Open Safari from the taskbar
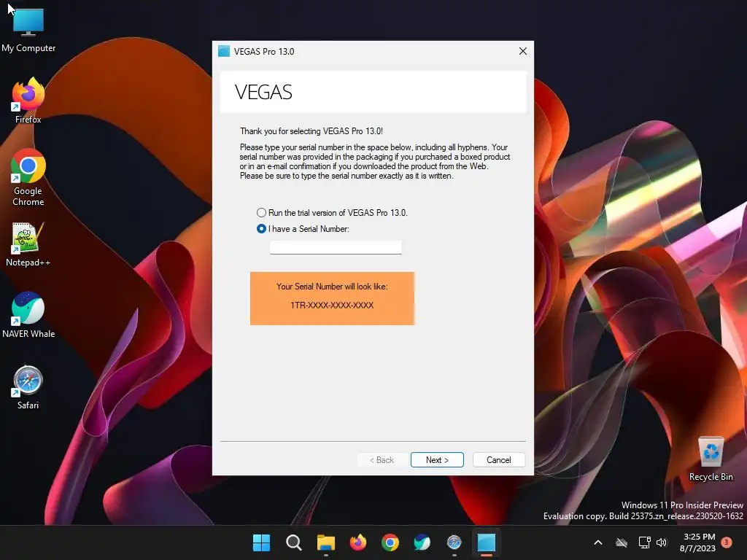The image size is (747, 560). tap(454, 542)
